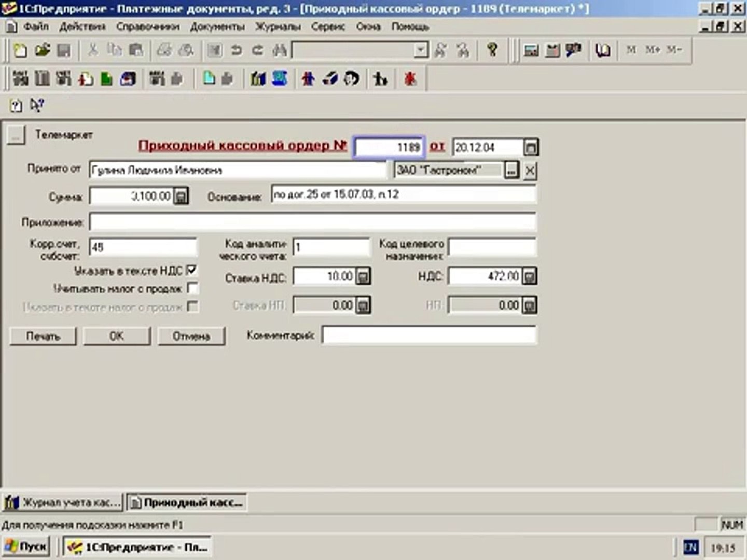747x560 pixels.
Task: Click the Find binoculars icon
Action: 279,50
